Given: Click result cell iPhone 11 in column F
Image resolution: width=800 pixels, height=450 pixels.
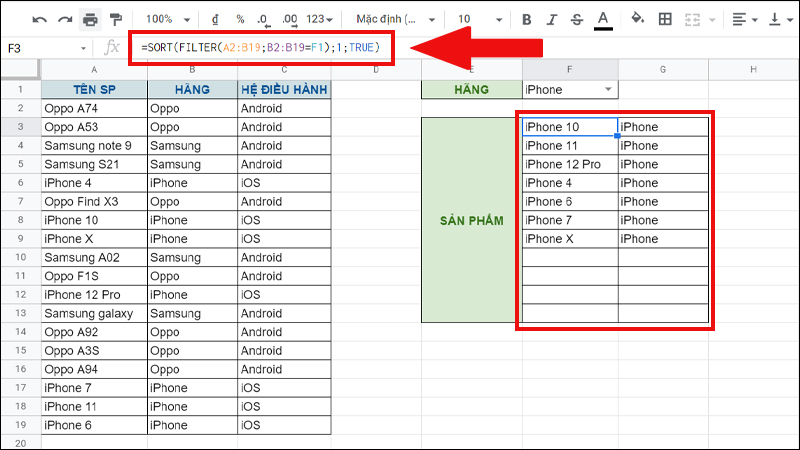Looking at the screenshot, I should coord(570,145).
